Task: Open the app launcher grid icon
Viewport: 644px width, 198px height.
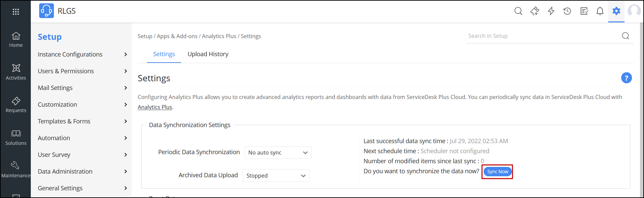Action: click(x=16, y=12)
